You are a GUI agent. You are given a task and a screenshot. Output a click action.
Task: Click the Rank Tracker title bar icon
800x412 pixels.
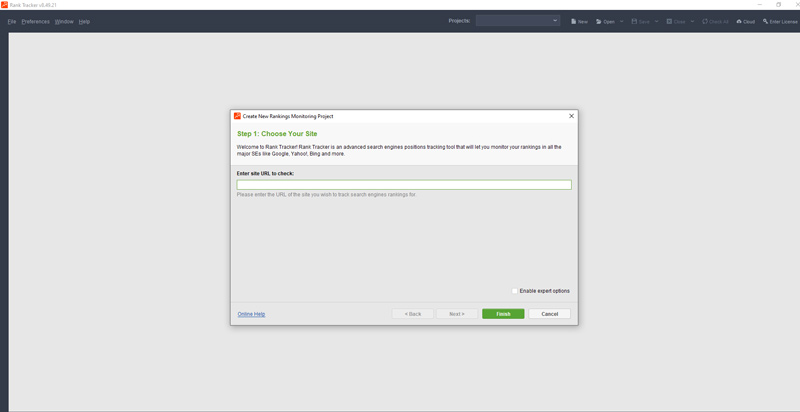tap(4, 5)
